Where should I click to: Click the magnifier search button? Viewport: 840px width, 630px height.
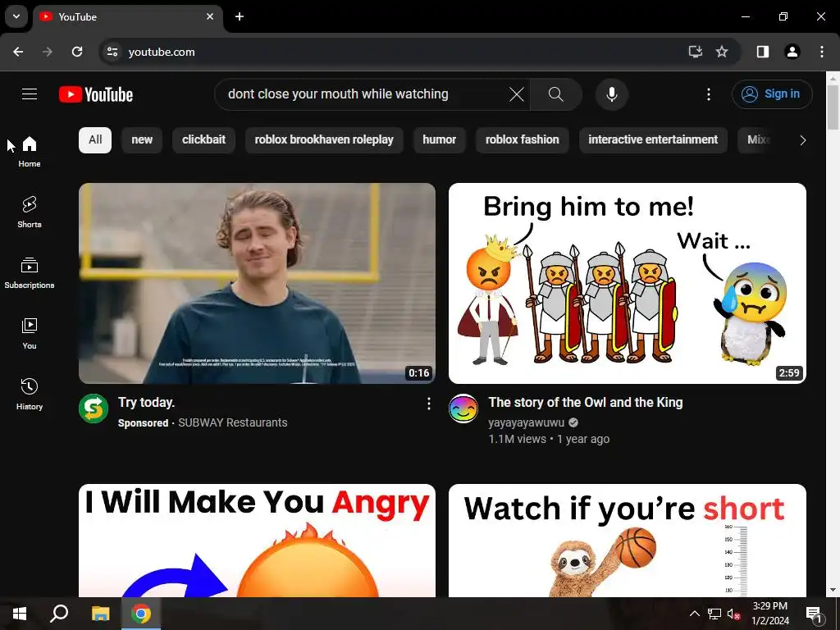(556, 94)
